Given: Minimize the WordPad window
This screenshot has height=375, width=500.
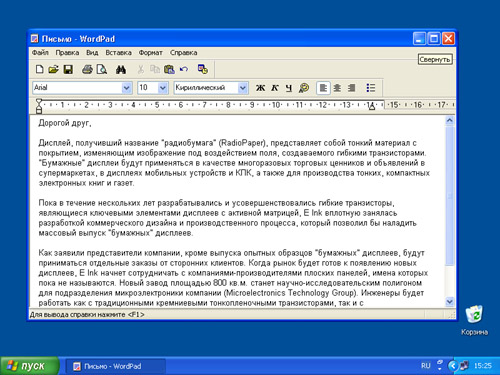Looking at the screenshot, I should tap(419, 39).
